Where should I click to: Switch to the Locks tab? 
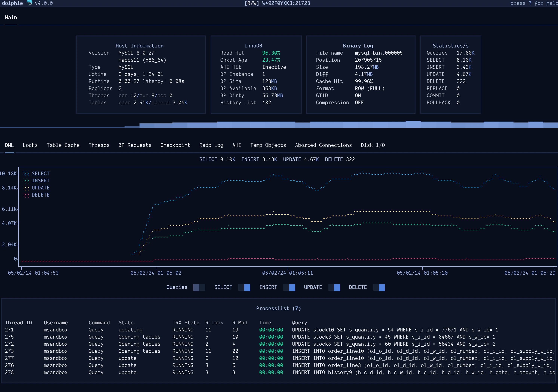click(30, 145)
